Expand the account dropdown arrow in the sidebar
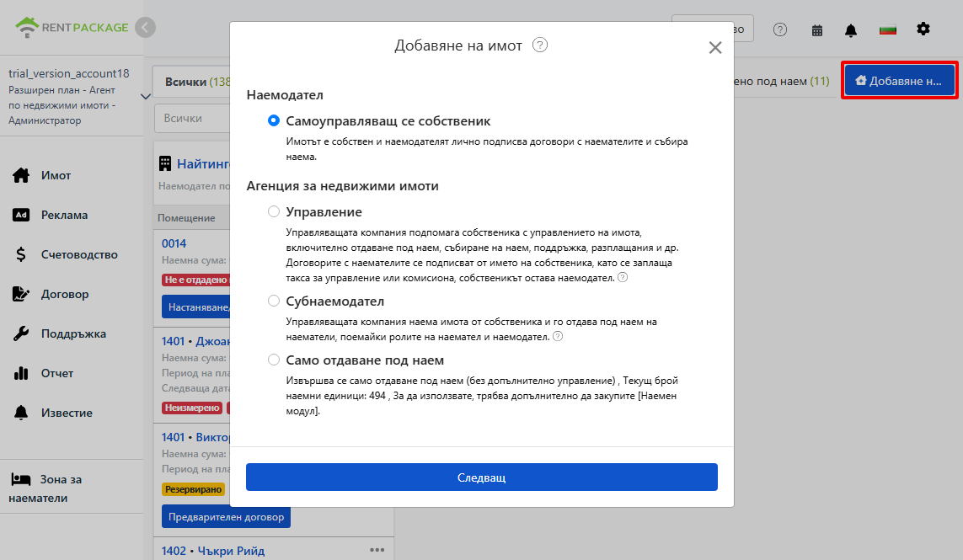Image resolution: width=963 pixels, height=560 pixels. pyautogui.click(x=146, y=96)
